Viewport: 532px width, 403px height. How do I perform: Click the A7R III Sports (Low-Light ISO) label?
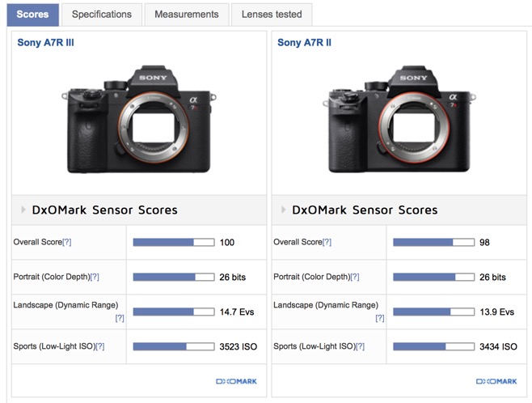point(54,346)
